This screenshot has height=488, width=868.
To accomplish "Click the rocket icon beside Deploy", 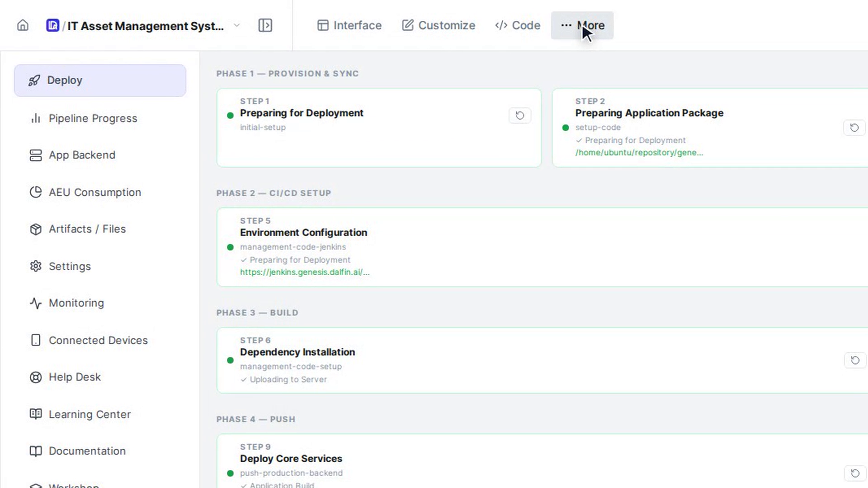I will (34, 80).
